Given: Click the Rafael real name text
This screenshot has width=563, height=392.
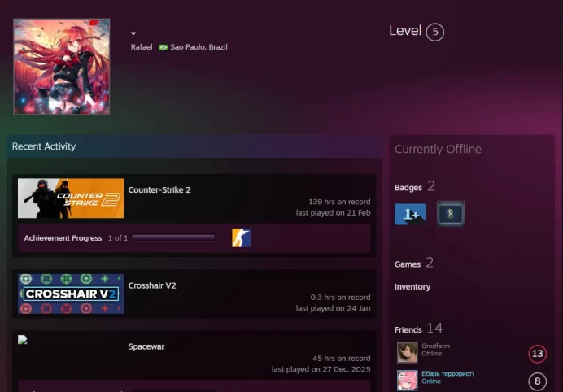Looking at the screenshot, I should pyautogui.click(x=142, y=47).
